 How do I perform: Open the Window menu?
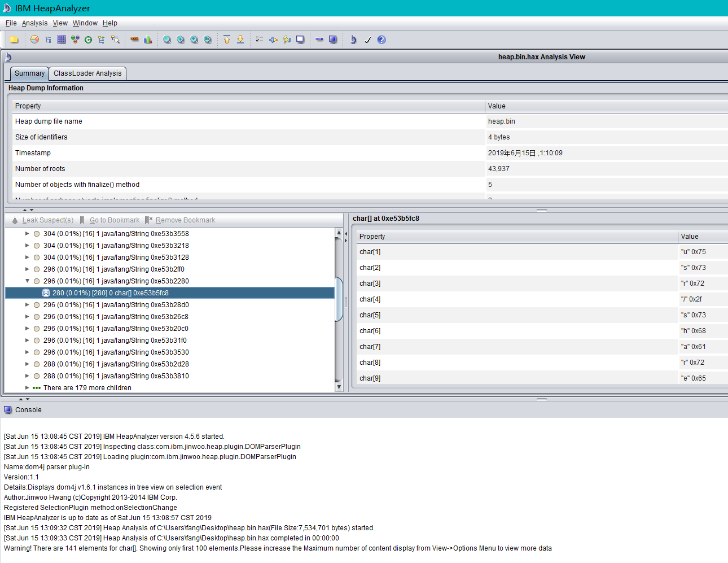point(85,23)
